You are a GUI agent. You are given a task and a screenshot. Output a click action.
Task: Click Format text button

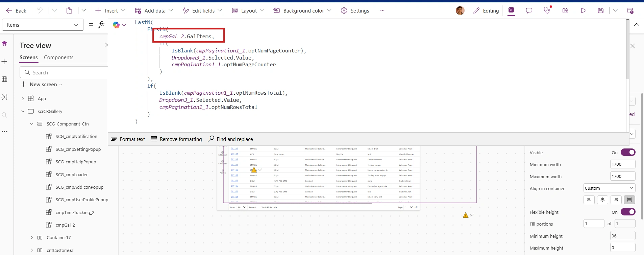tap(128, 139)
